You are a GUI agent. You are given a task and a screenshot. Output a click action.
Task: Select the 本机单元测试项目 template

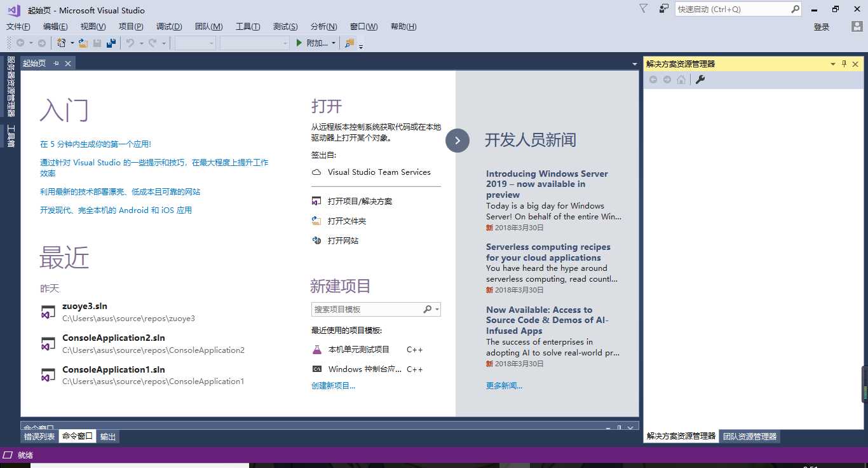point(359,349)
